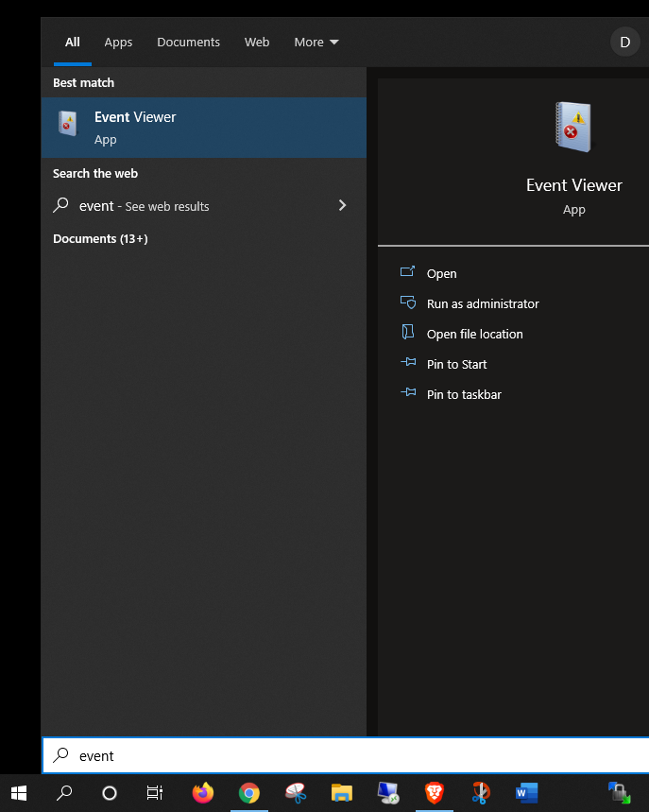This screenshot has height=812, width=649.
Task: Click the D user account avatar
Action: (x=624, y=42)
